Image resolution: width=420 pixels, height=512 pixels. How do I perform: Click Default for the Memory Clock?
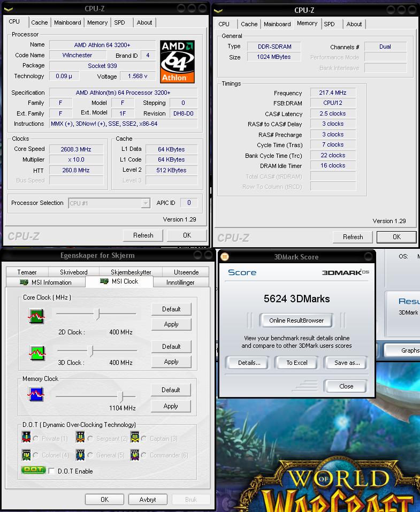171,390
